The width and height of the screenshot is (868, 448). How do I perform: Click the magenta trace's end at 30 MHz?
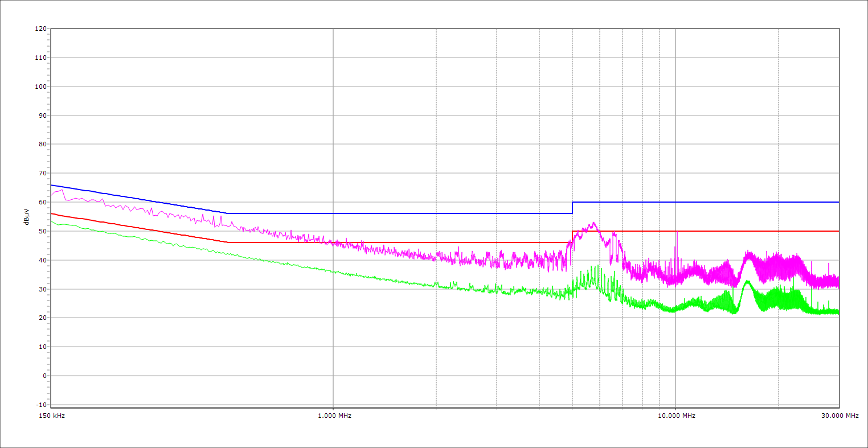[838, 281]
